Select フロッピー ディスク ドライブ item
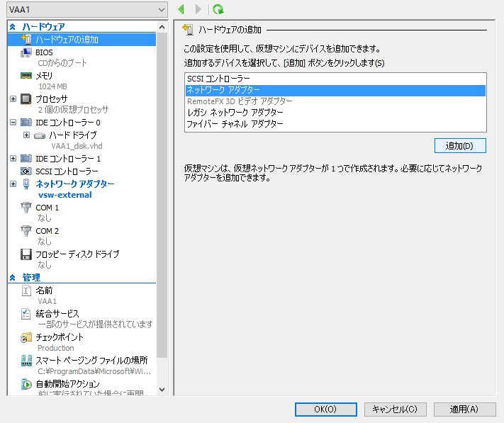The width and height of the screenshot is (504, 423). coord(77,254)
